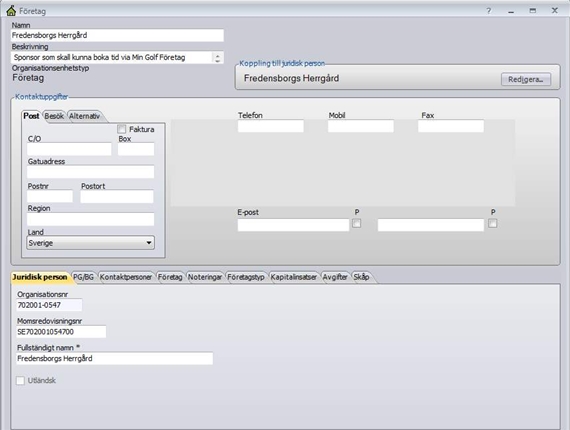This screenshot has width=570, height=430.
Task: Click the Mobil input field
Action: point(361,126)
